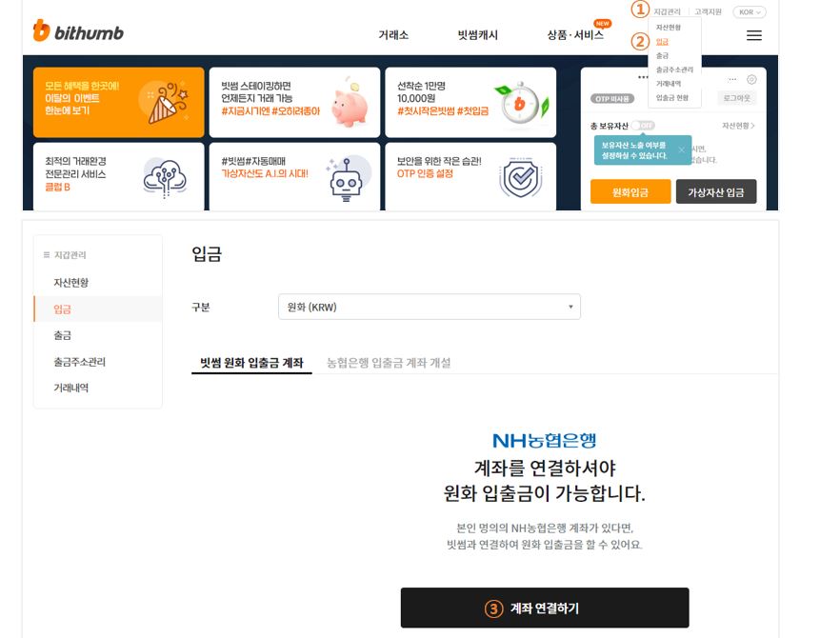This screenshot has height=638, width=840.
Task: Switch to 농협은행 입출금 계좌 개설 tab
Action: point(387,364)
